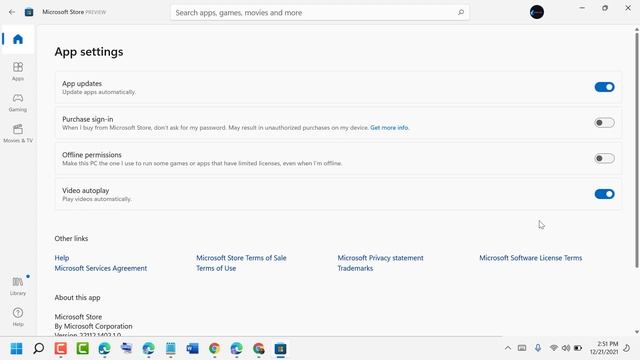
Task: Open the Trademarks link
Action: (x=355, y=268)
